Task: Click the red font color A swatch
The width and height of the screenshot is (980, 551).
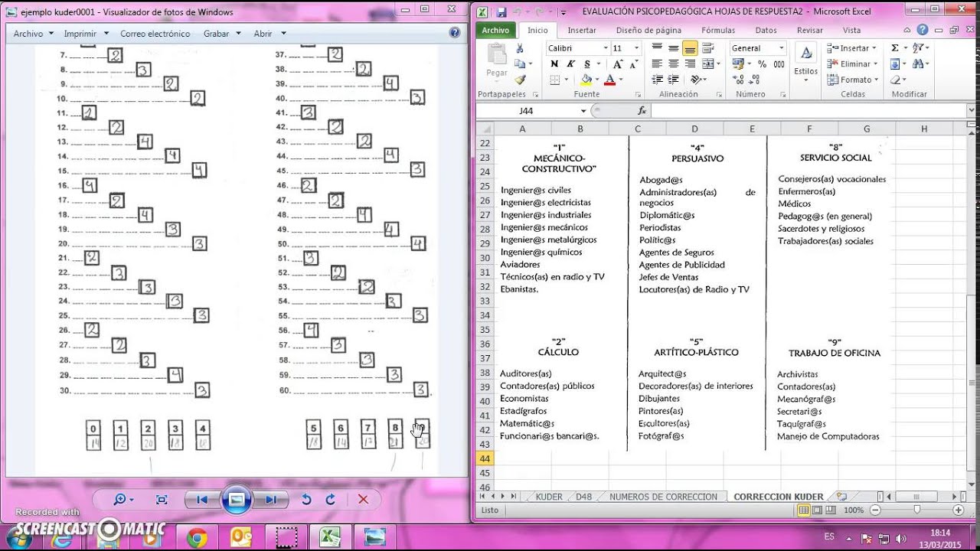Action: tap(610, 80)
